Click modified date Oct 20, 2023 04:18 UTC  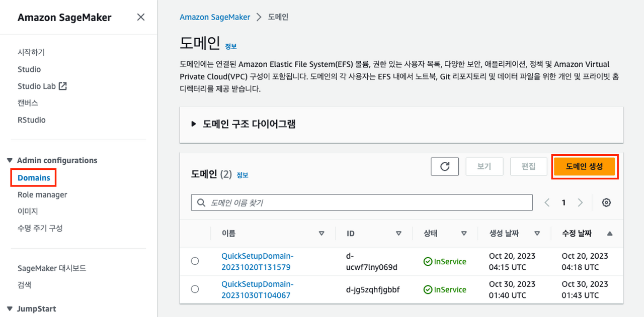(x=585, y=261)
